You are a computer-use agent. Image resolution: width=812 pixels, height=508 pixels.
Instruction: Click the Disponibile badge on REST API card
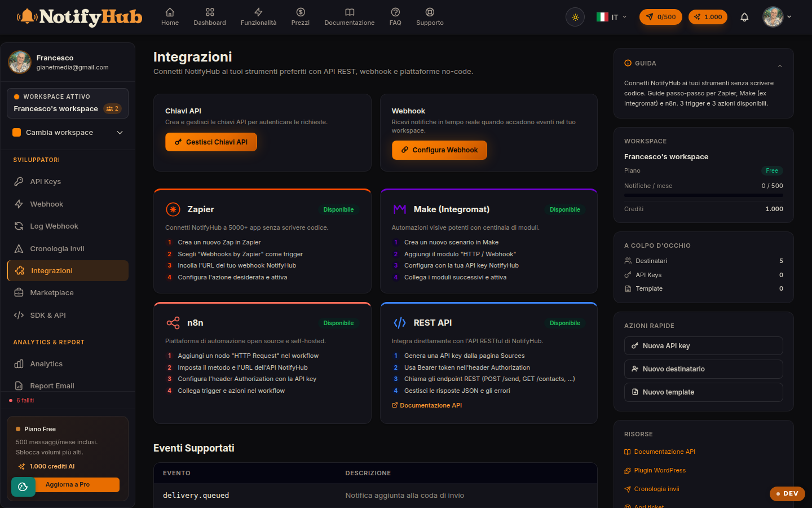point(565,323)
